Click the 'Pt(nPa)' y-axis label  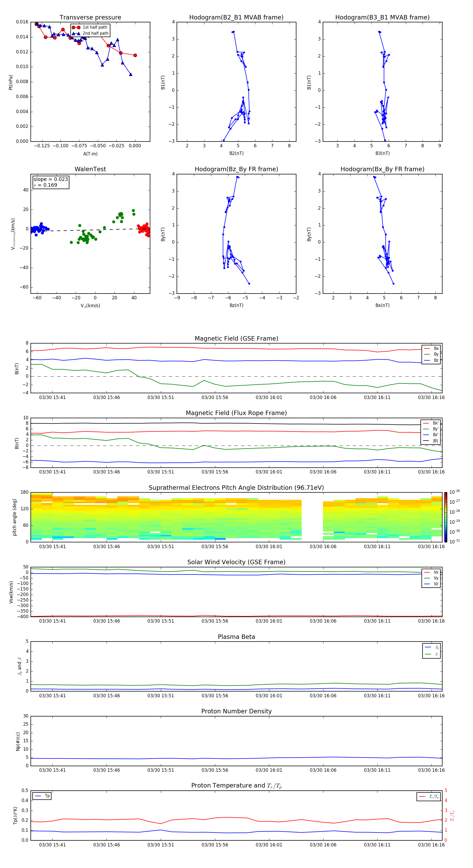coord(11,82)
